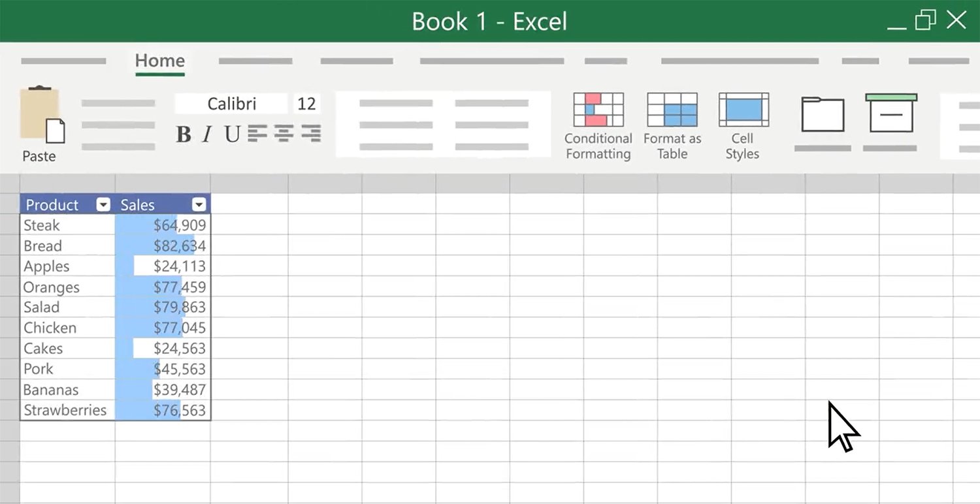Click the $79,863 sales cell
The height and width of the screenshot is (504, 980).
[163, 307]
